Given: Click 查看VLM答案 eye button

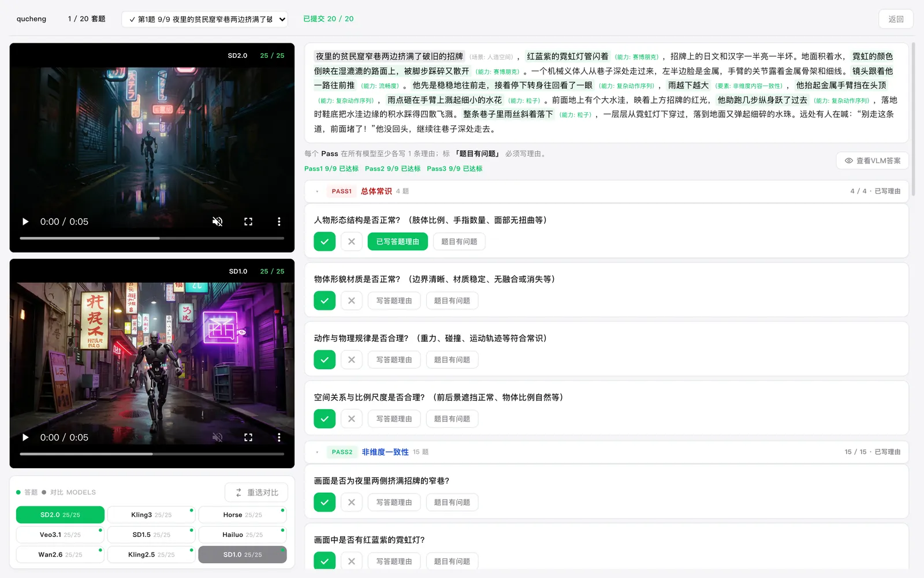Looking at the screenshot, I should (872, 161).
